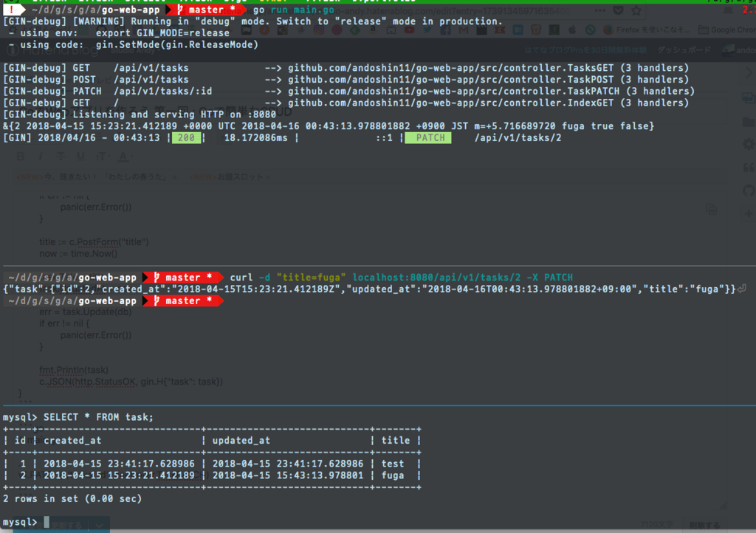The height and width of the screenshot is (533, 756).
Task: Expand the sidebar chevron arrow in blog editor
Action: (x=749, y=73)
